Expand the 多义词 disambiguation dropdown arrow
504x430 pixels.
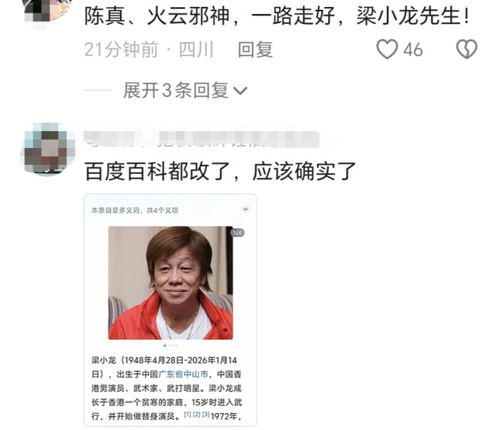click(245, 209)
